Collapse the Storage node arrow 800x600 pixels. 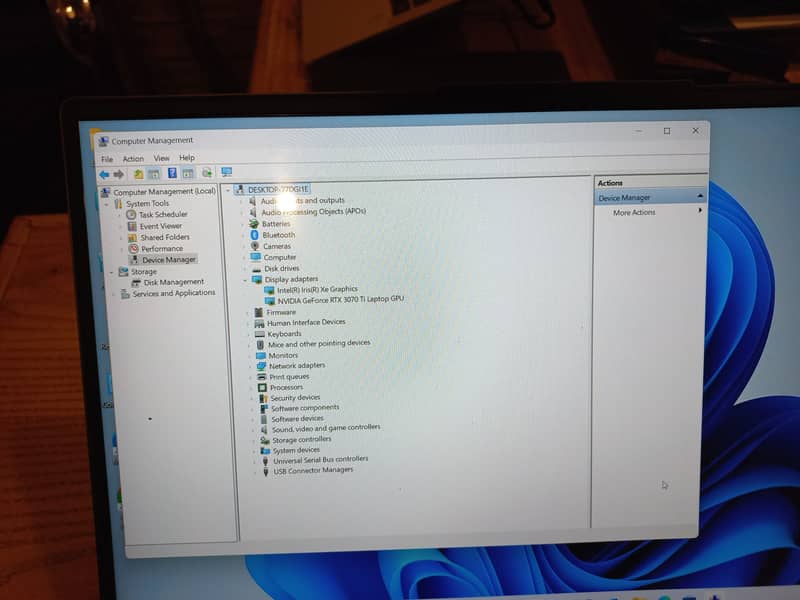[x=111, y=272]
